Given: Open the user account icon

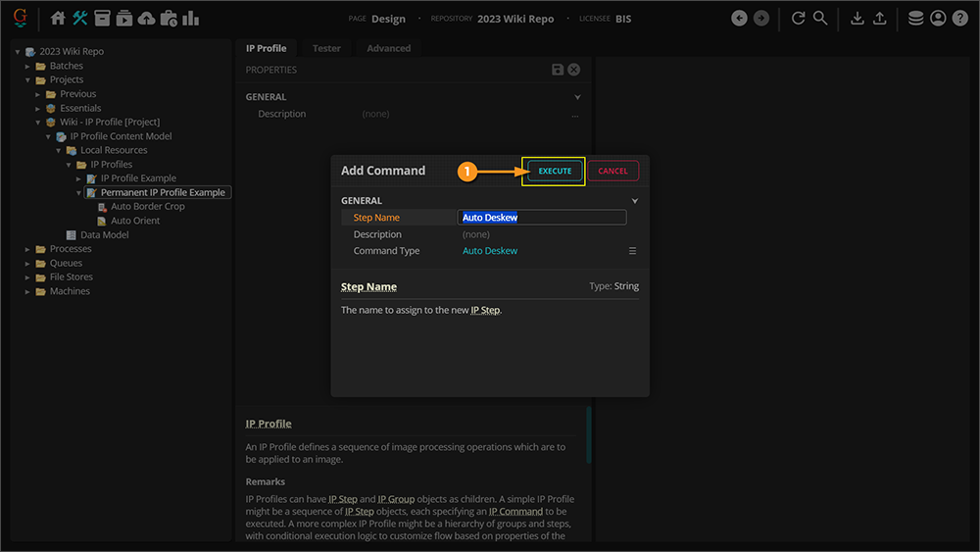Looking at the screenshot, I should (938, 18).
